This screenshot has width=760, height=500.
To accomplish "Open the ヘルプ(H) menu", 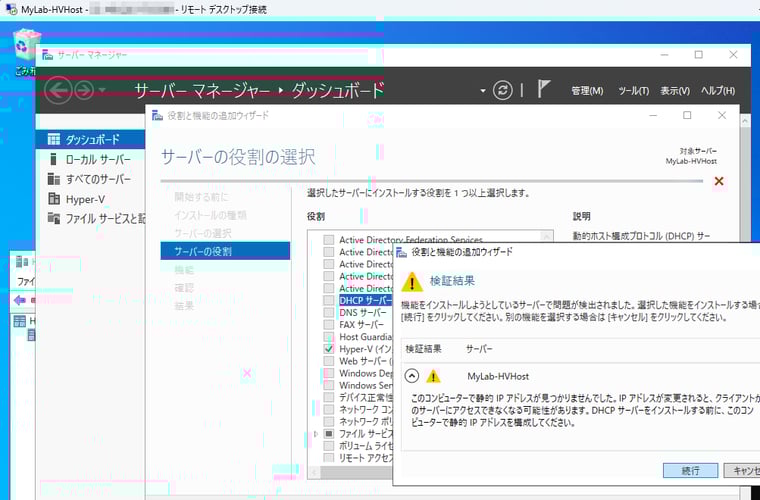I will 718,91.
